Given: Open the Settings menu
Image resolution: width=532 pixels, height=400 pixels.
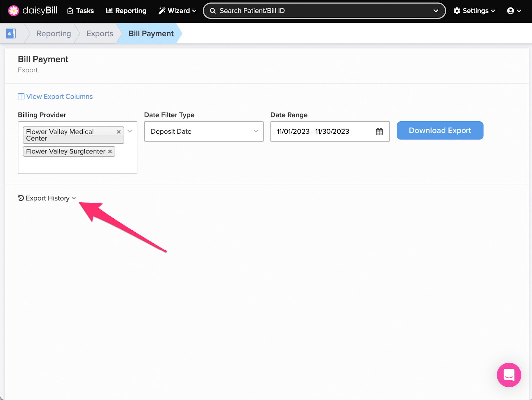Looking at the screenshot, I should [x=474, y=11].
